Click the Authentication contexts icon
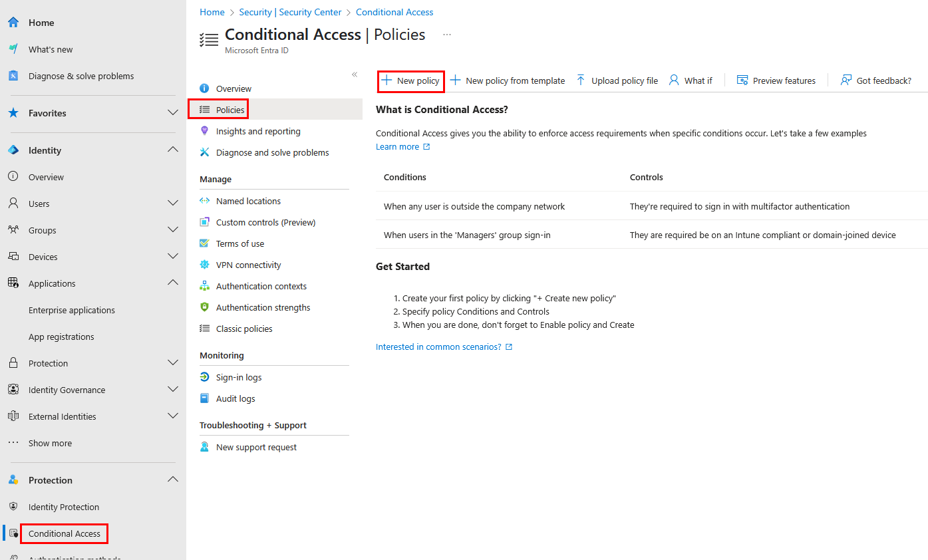Image resolution: width=928 pixels, height=560 pixels. coord(205,286)
